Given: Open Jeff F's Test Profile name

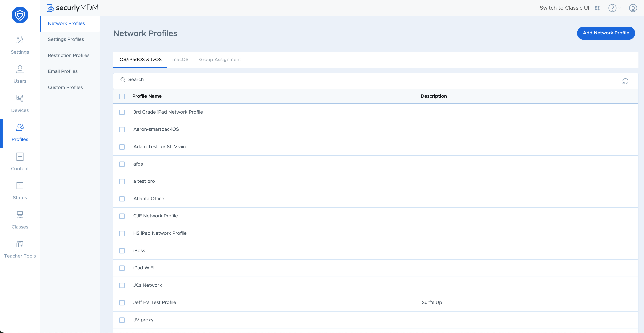Looking at the screenshot, I should pyautogui.click(x=154, y=302).
